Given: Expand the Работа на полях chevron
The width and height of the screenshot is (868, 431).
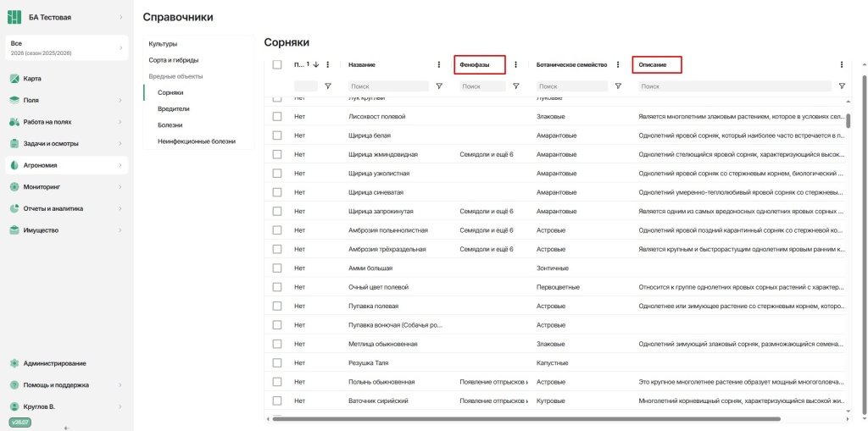Looking at the screenshot, I should click(120, 122).
